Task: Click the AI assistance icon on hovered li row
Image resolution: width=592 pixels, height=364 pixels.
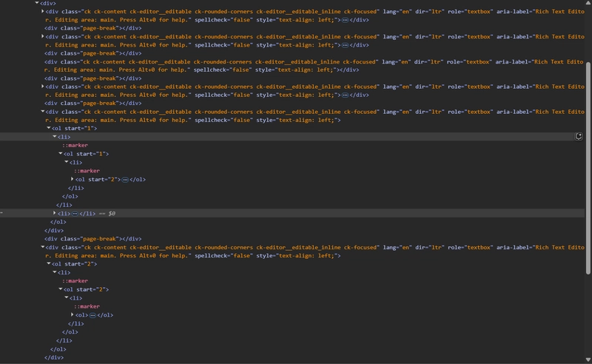Action: pos(579,136)
